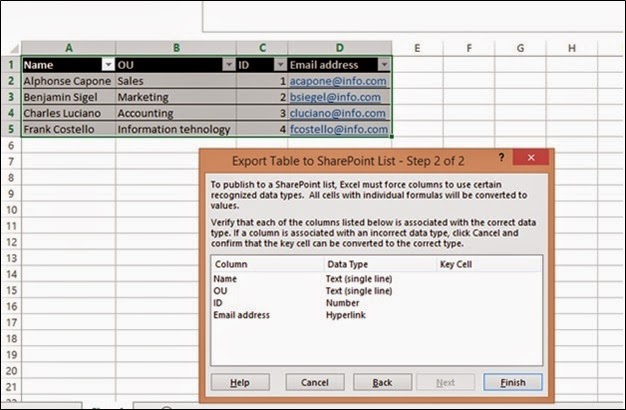This screenshot has width=626, height=410.
Task: Open the Email address filter dropdown
Action: 384,65
